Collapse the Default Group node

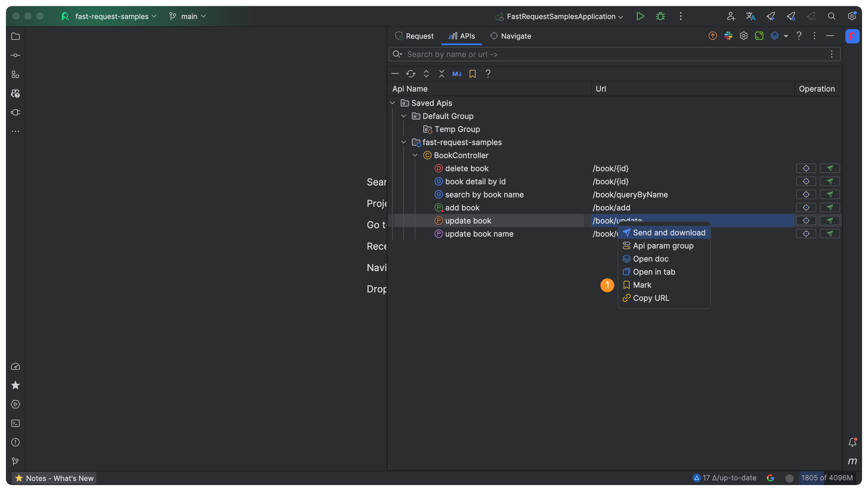point(404,116)
